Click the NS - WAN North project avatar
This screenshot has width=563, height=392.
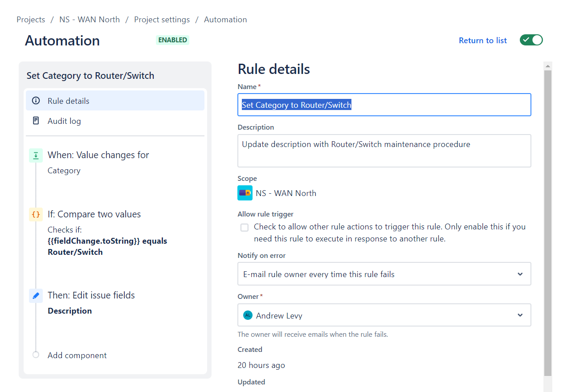[245, 193]
